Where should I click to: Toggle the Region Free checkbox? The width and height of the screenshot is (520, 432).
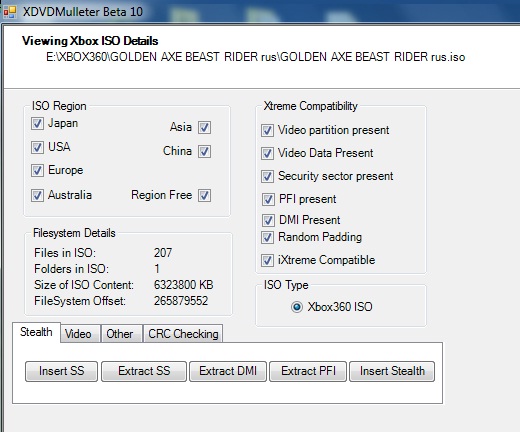[x=204, y=195]
